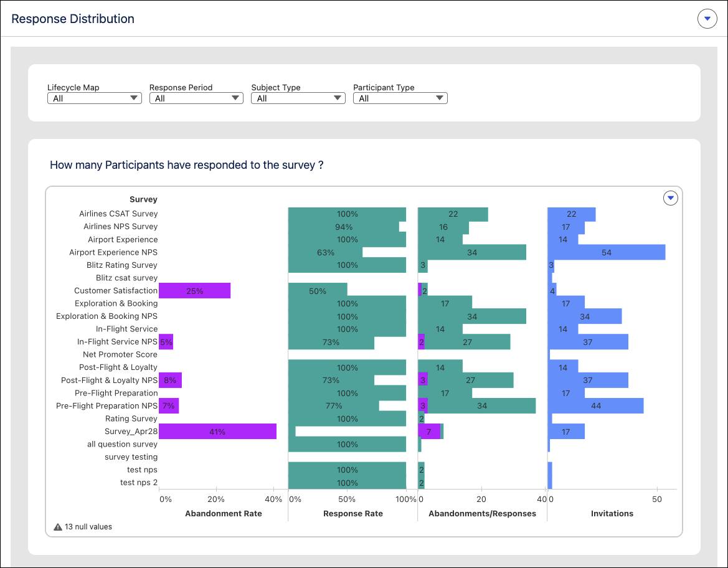Click Survey_Apr28 17 invitations bar
728x568 pixels.
tap(566, 432)
